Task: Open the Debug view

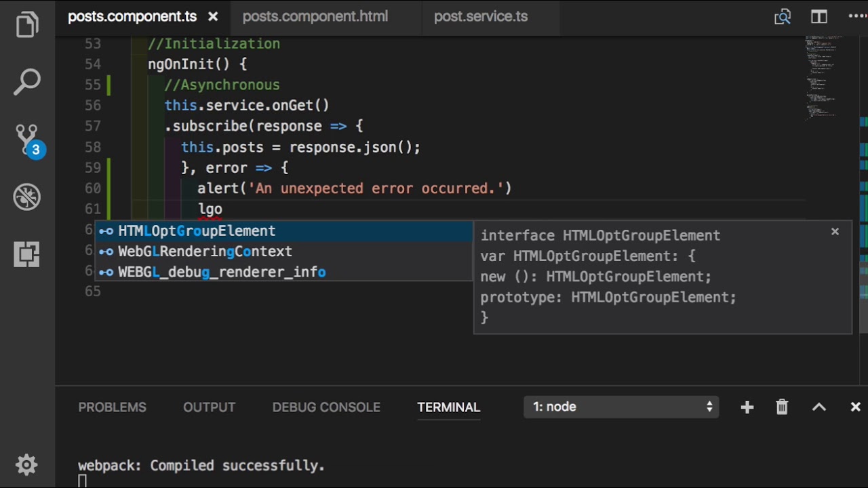Action: click(x=27, y=197)
